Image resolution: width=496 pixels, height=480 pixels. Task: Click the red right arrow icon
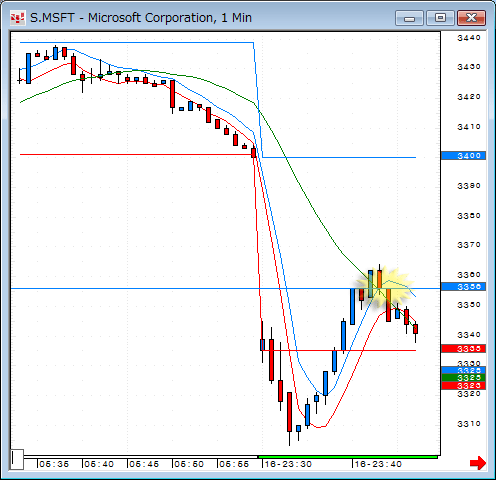tap(478, 463)
